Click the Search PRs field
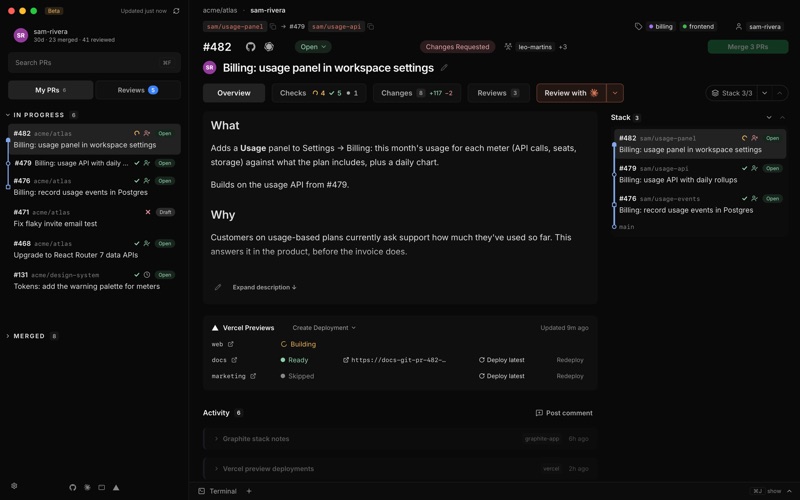Screen dimensions: 800x500 94,63
